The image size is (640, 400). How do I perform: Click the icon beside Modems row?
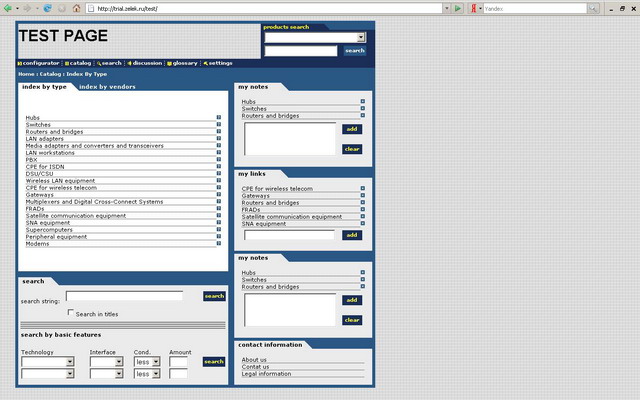pos(219,243)
